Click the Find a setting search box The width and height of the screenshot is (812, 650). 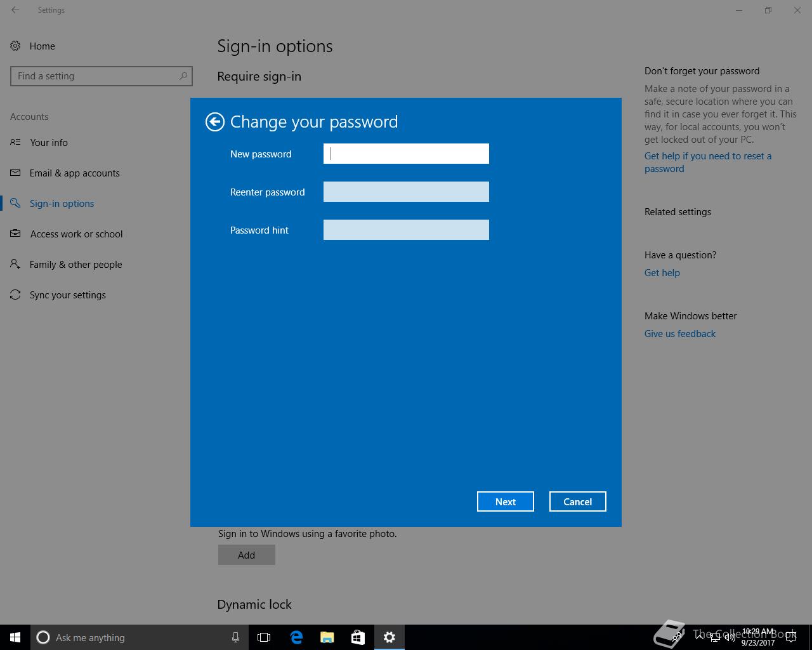pyautogui.click(x=101, y=76)
